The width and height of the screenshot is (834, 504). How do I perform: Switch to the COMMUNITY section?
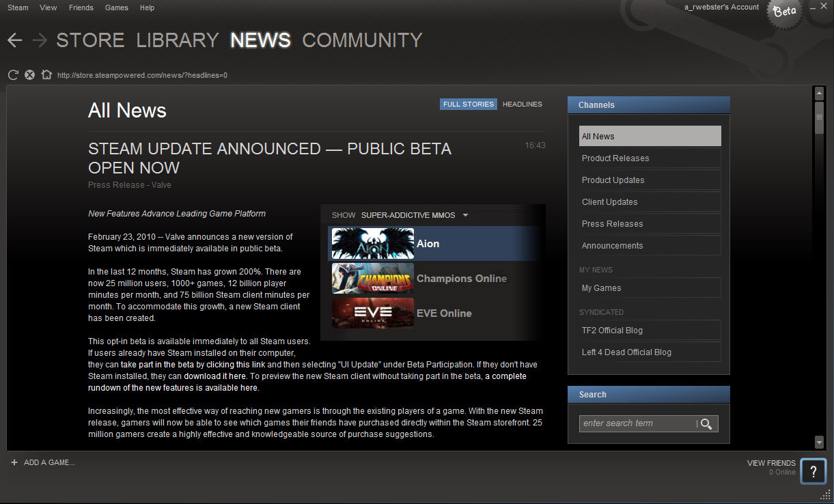pos(362,40)
